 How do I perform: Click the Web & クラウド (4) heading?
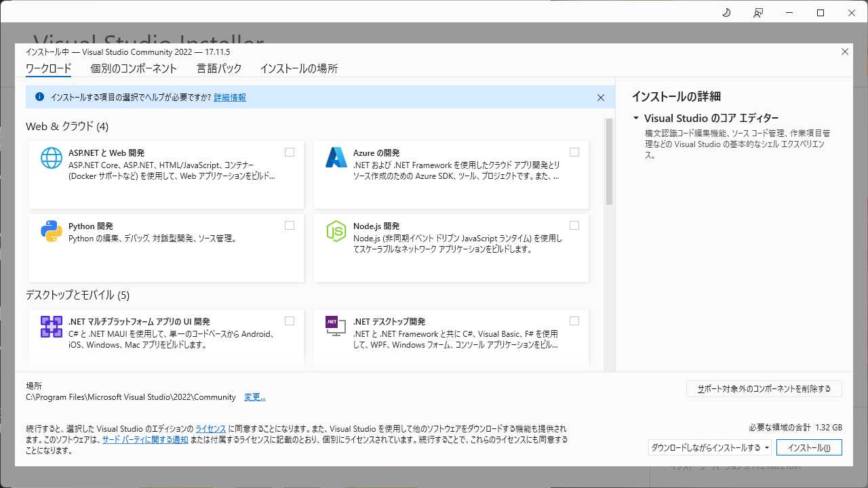(x=67, y=126)
